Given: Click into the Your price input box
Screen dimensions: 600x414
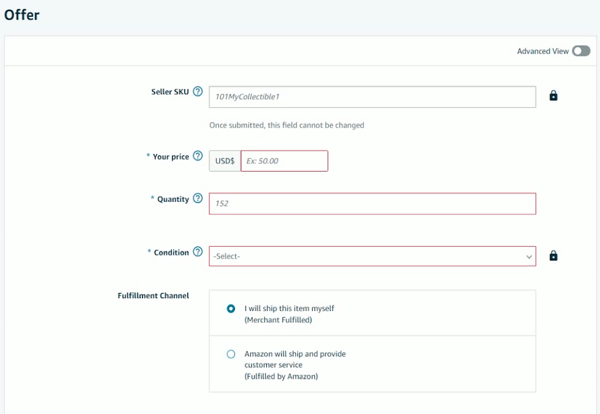Looking at the screenshot, I should point(284,161).
